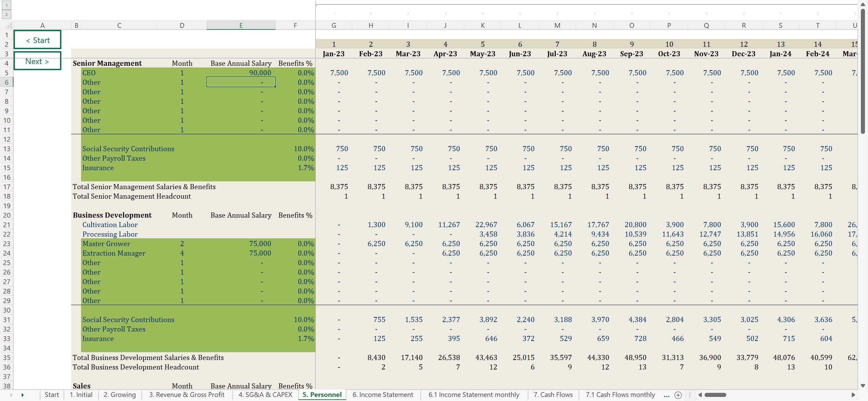Click the horizontal scrollbar right arrow
This screenshot has height=401, width=868.
click(853, 395)
